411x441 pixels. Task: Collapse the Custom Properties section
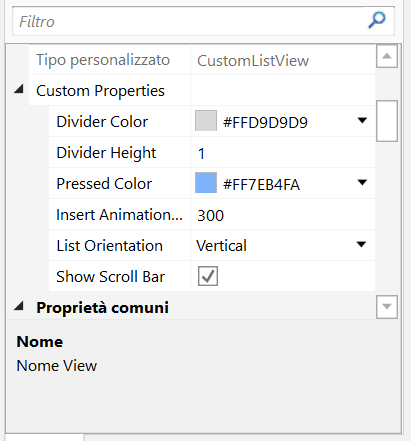pyautogui.click(x=19, y=89)
